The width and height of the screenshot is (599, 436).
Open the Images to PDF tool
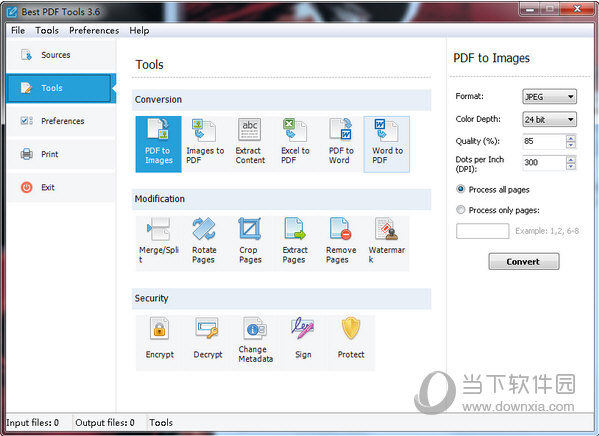204,144
